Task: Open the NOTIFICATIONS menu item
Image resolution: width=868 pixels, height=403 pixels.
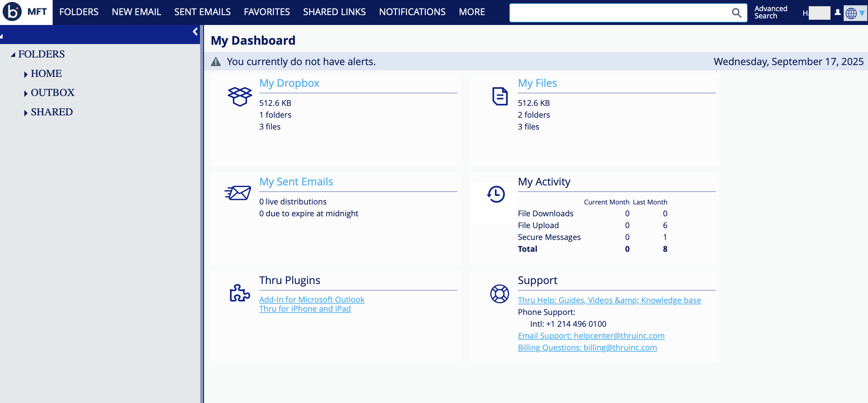Action: (412, 12)
